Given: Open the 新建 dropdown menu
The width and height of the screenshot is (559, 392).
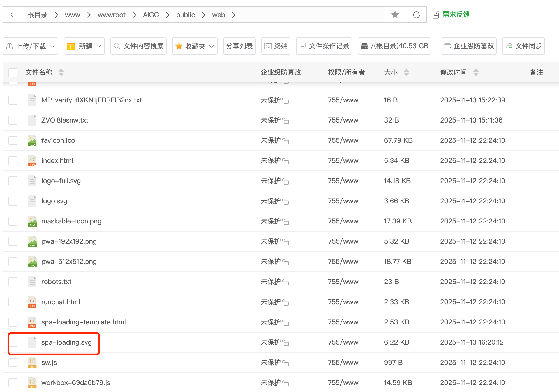Looking at the screenshot, I should coord(84,46).
